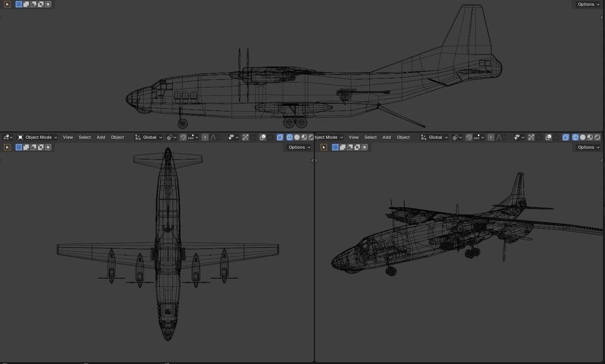The height and width of the screenshot is (364, 605).
Task: Open Global transform orientation dropdown, bottom-right viewport
Action: tap(434, 137)
